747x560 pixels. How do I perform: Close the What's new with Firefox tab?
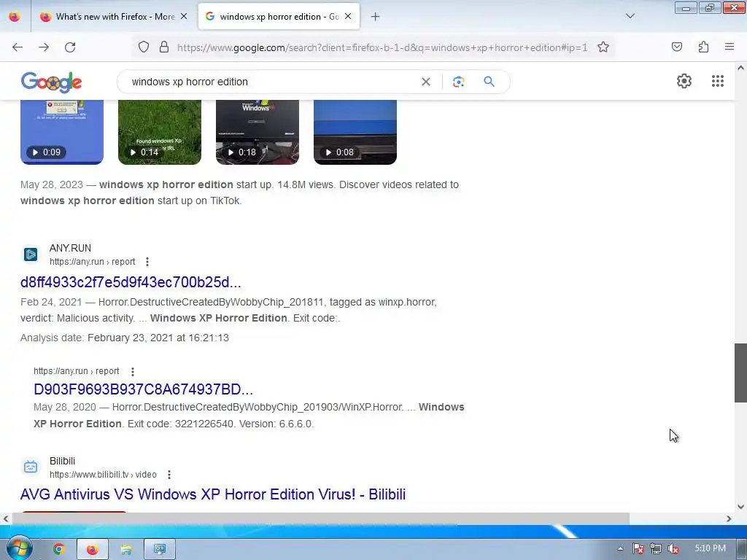click(184, 16)
